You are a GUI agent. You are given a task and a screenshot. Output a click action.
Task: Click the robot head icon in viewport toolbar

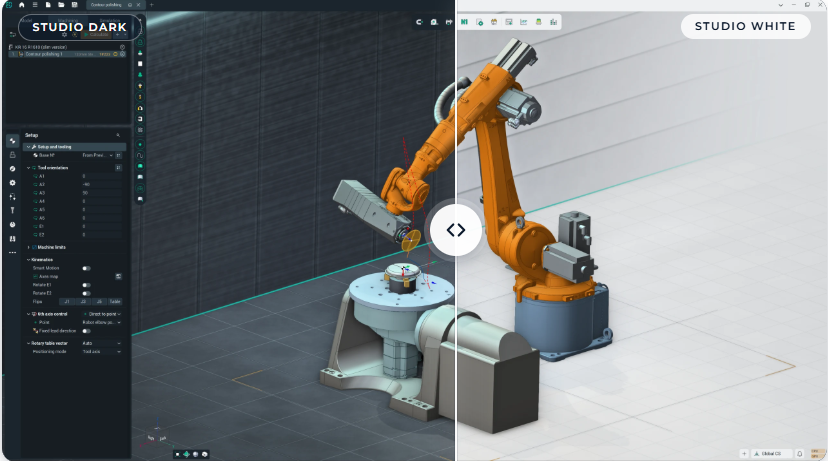coord(494,22)
